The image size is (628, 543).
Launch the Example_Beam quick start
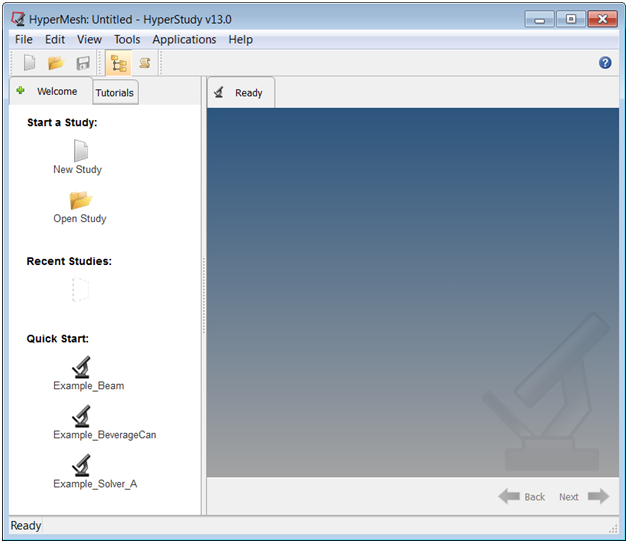[82, 368]
